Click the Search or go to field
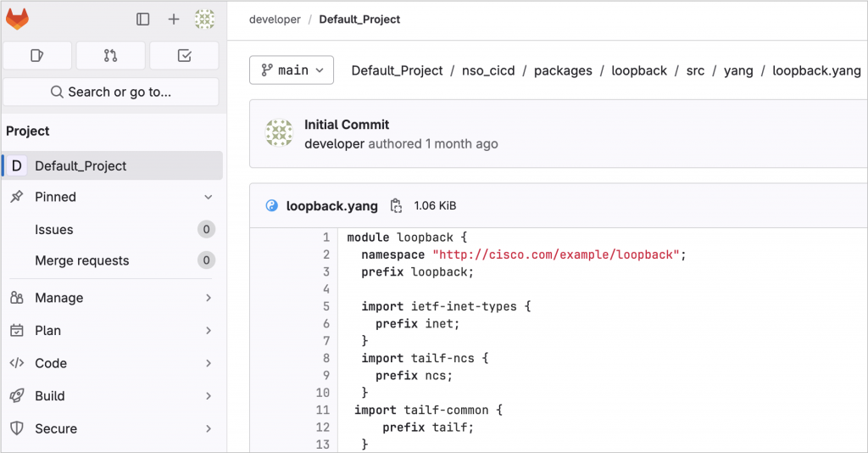 tap(111, 92)
